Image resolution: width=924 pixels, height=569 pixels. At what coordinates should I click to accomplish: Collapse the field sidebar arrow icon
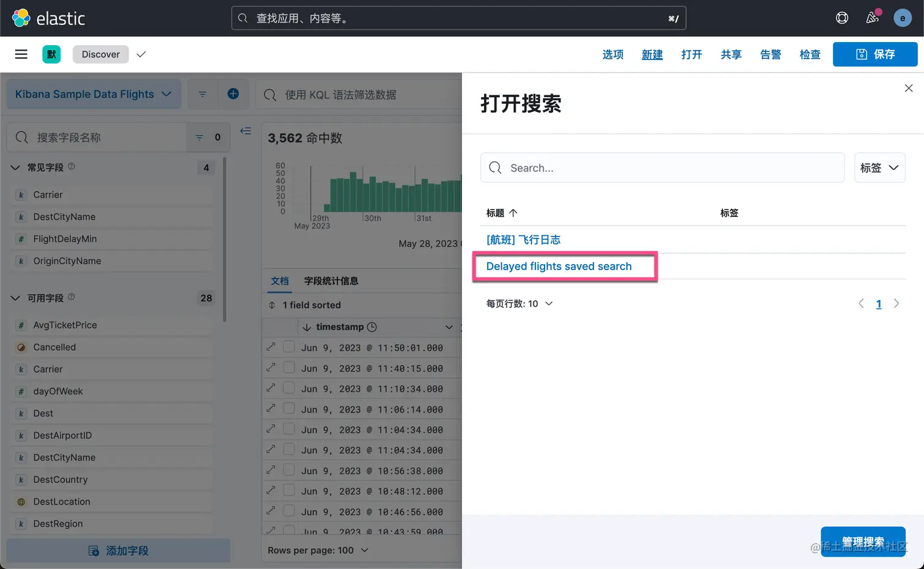(x=246, y=131)
